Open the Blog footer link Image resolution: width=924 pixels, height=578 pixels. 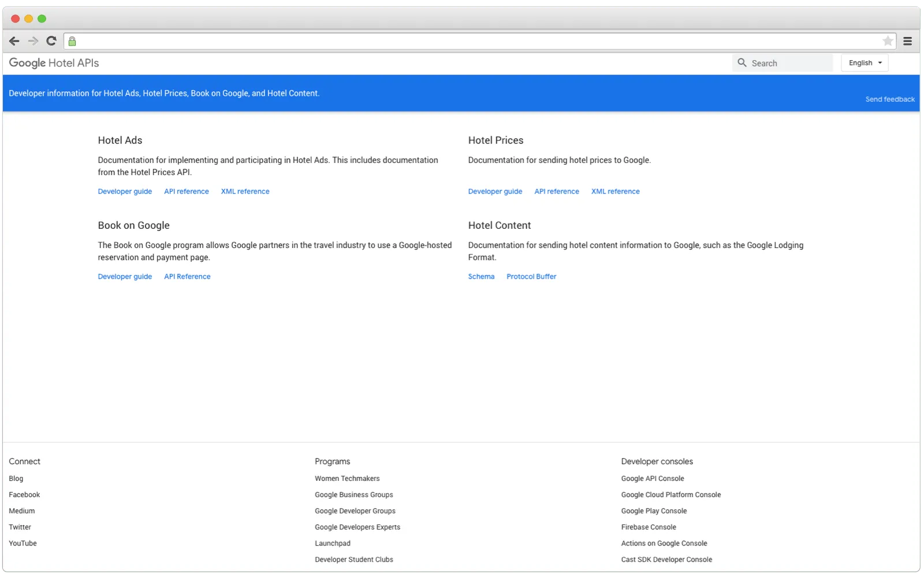click(16, 479)
